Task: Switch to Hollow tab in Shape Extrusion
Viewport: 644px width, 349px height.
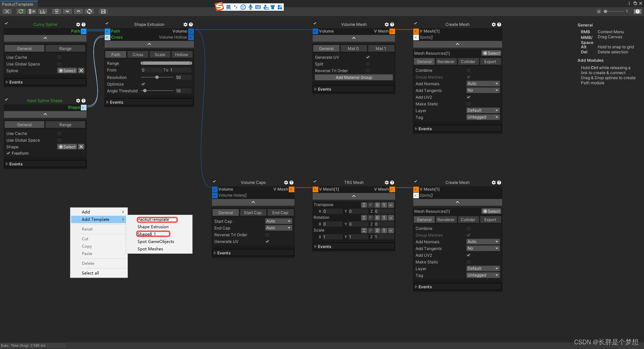Action: pyautogui.click(x=181, y=55)
